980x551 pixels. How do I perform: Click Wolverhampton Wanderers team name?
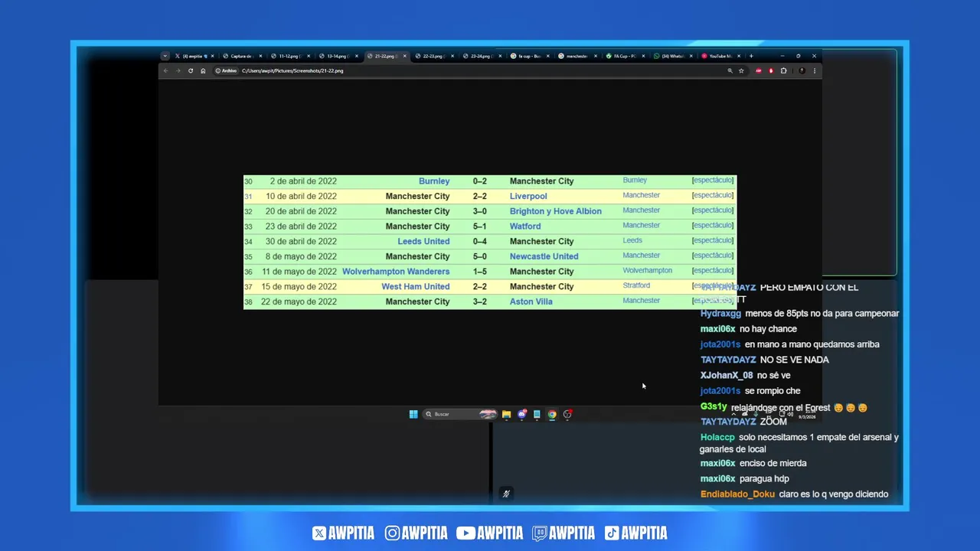[396, 272]
